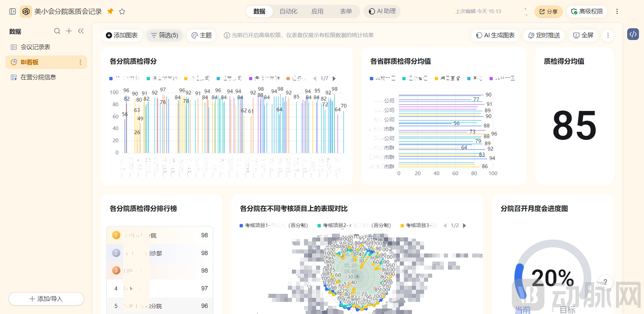The height and width of the screenshot is (314, 644).
Task: Open the 筛选(5) filter panel
Action: coord(164,35)
